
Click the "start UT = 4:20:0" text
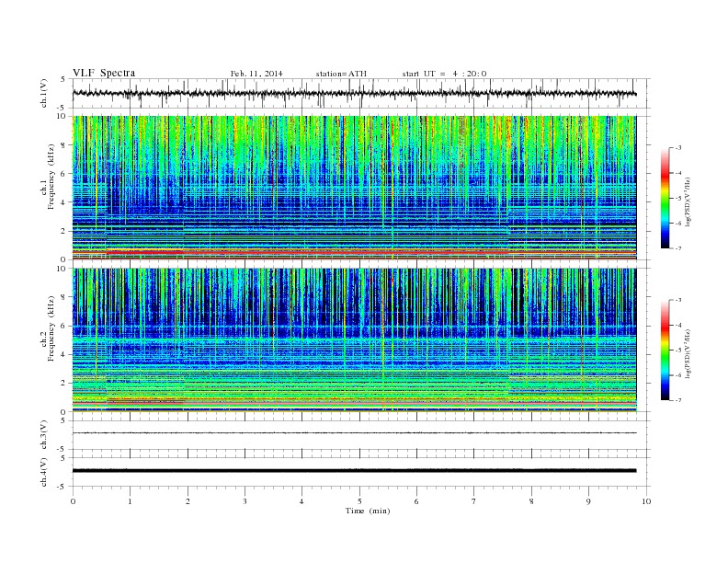(x=444, y=74)
